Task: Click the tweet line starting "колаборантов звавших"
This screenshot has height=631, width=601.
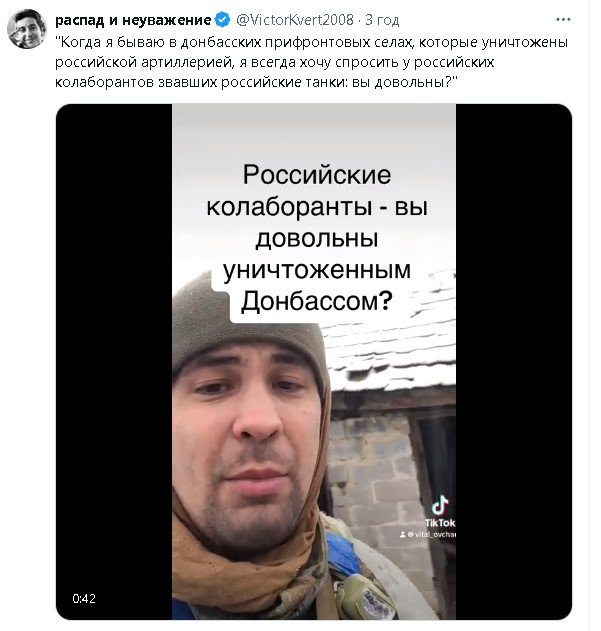Action: coord(256,82)
